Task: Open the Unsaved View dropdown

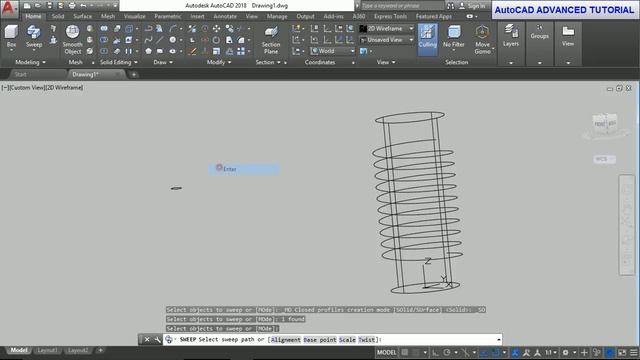Action: (387, 40)
